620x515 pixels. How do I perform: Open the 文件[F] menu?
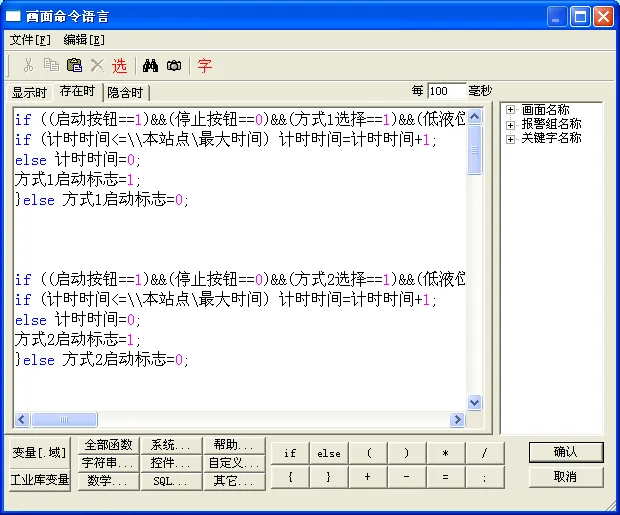(x=30, y=40)
